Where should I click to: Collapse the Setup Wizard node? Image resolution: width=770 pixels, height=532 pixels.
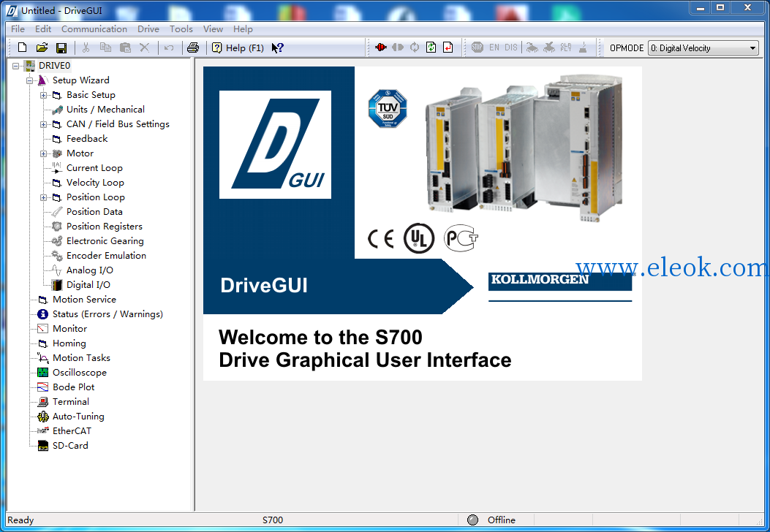click(29, 80)
